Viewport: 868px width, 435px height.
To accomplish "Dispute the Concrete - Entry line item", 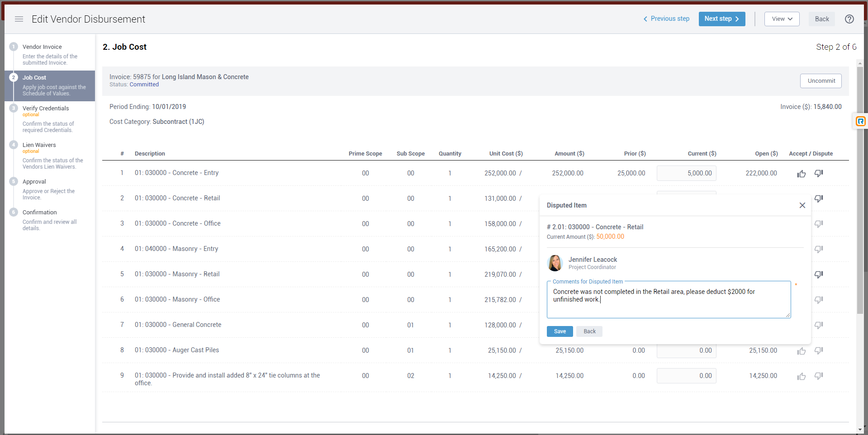I will coord(818,174).
